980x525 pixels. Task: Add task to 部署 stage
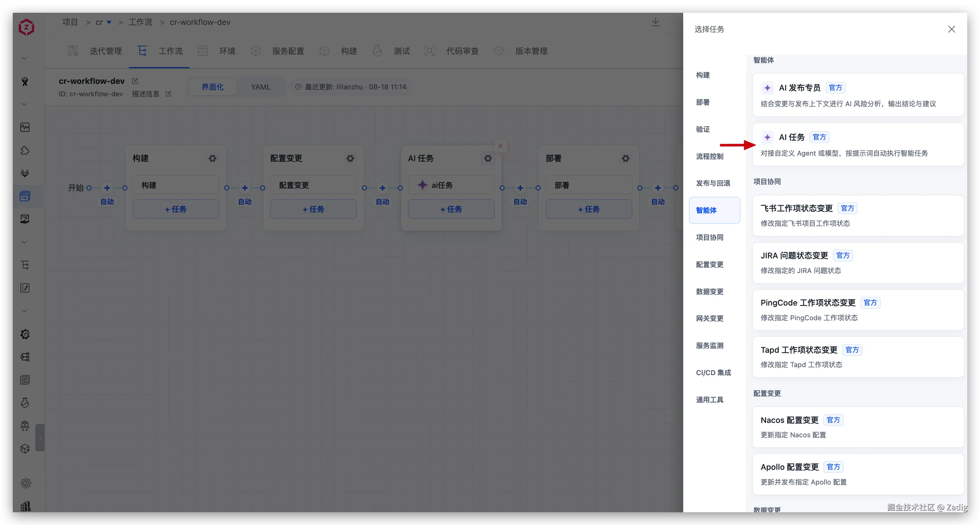click(589, 209)
